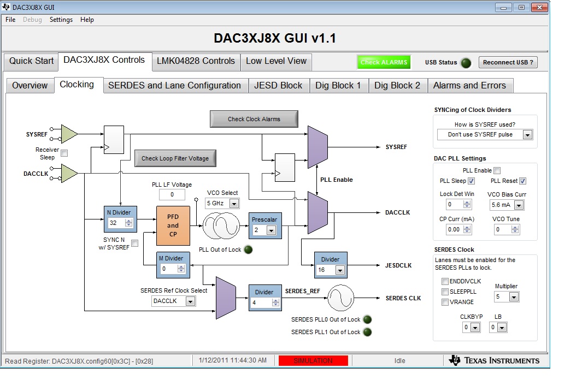The image size is (588, 392).
Task: Toggle SYNC N w/ SYSREF checkbox
Action: click(134, 243)
